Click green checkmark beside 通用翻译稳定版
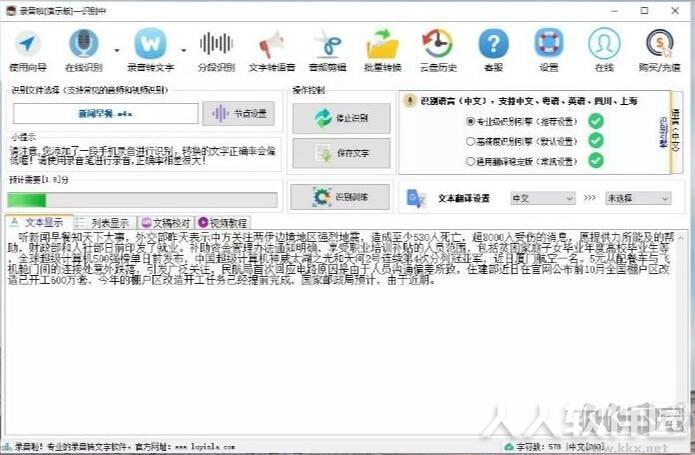The height and width of the screenshot is (455, 695). tap(596, 160)
